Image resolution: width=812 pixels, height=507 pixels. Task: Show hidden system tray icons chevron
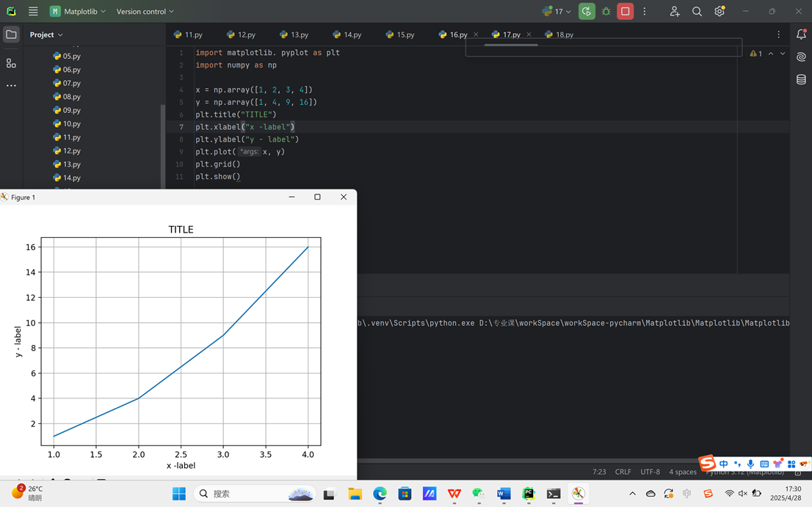click(632, 494)
